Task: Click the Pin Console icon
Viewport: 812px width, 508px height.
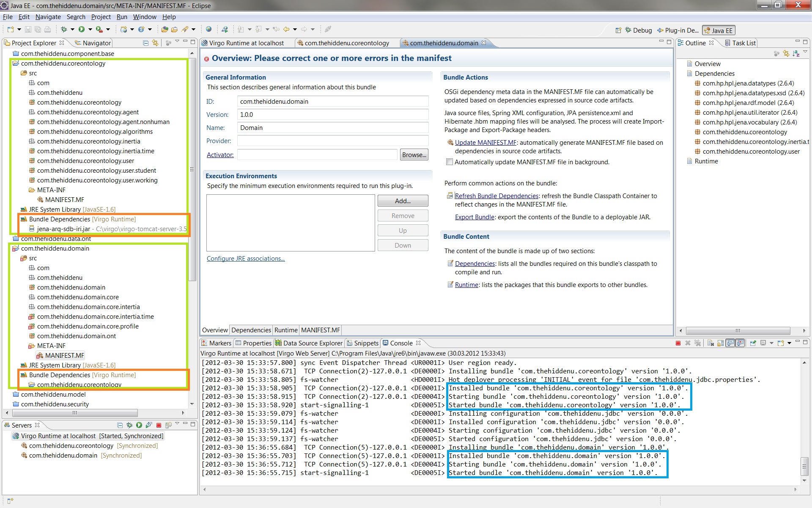Action: pos(753,343)
